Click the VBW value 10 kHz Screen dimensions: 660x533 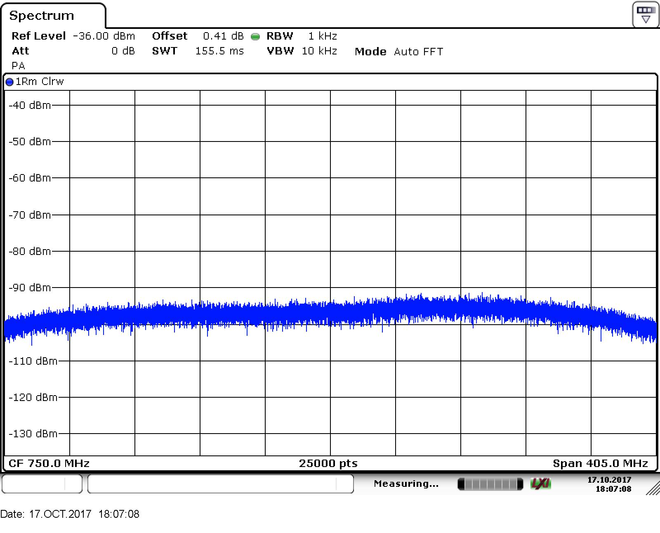(319, 51)
